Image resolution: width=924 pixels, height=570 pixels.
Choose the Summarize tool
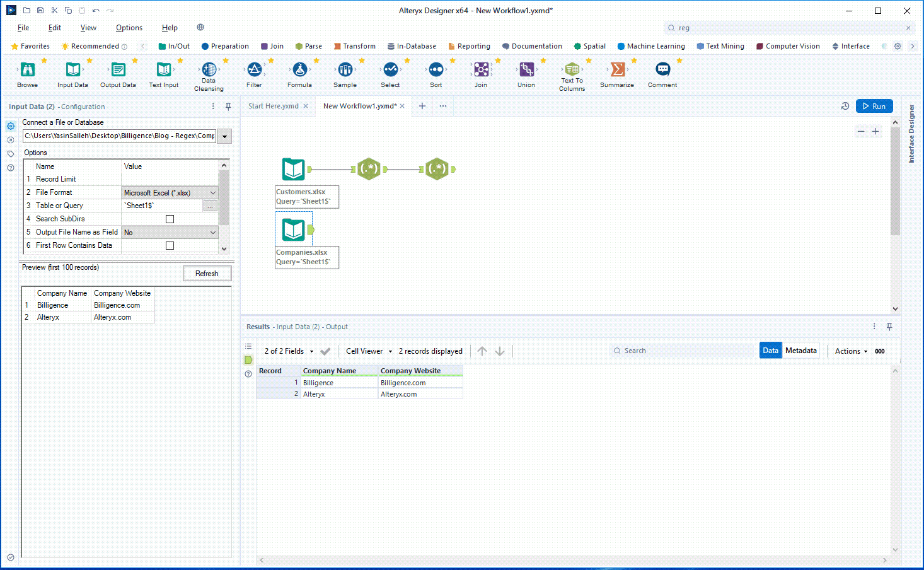[x=616, y=74]
